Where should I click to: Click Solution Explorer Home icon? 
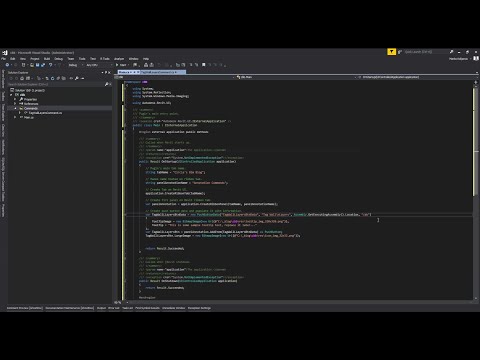click(x=22, y=78)
